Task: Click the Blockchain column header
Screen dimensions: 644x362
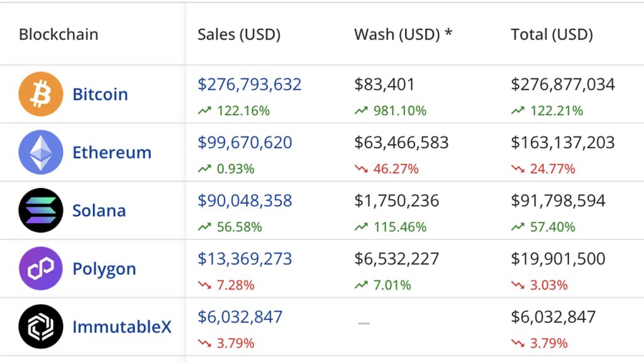Action: coord(58,35)
